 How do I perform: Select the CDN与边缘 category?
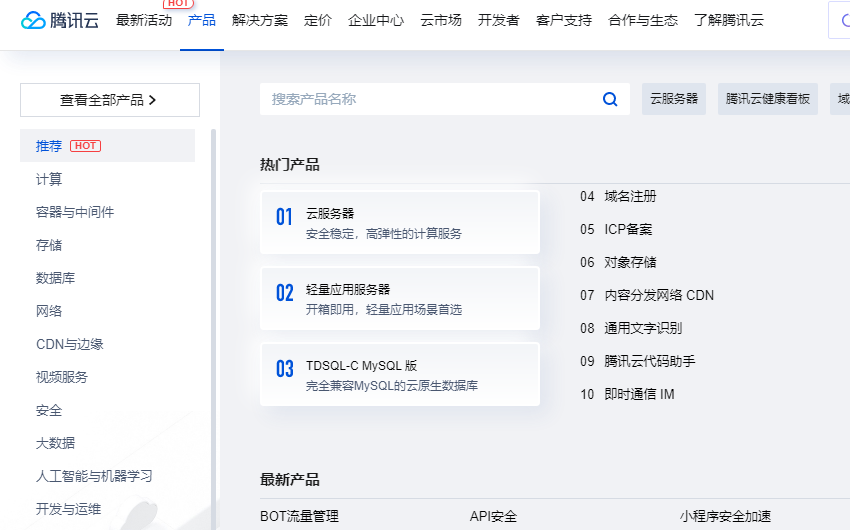(69, 344)
